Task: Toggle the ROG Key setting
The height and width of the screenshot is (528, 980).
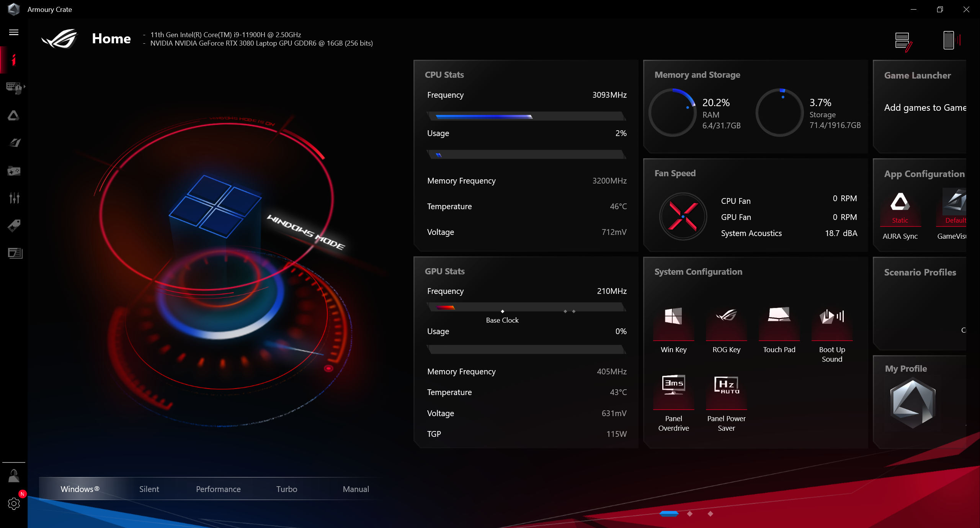Action: point(727,324)
